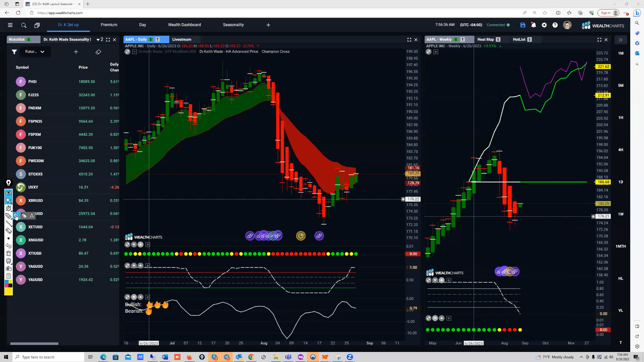Open the Futur... watchlist dropdown

tap(35, 52)
